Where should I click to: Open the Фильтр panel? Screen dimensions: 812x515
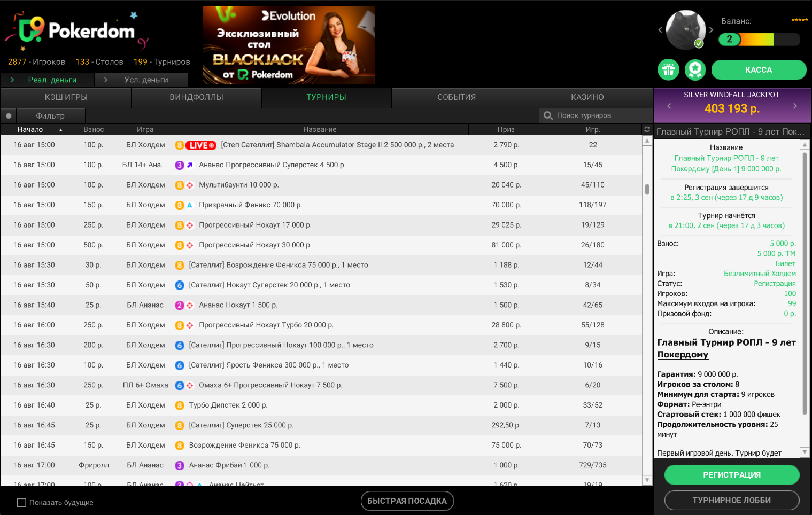tap(50, 116)
